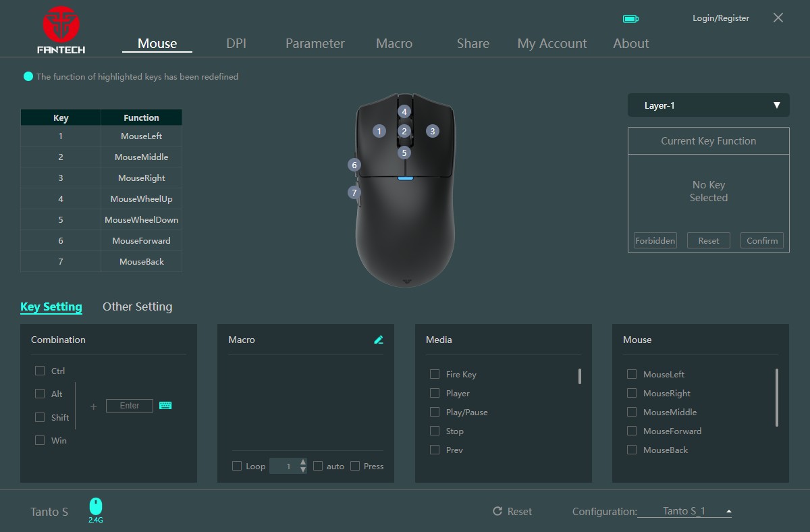The image size is (810, 532).
Task: Select mouse key marker 4
Action: point(404,111)
